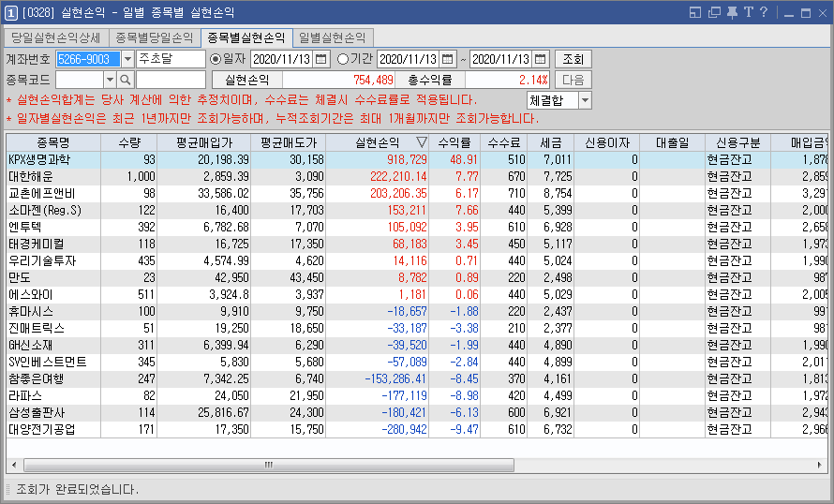This screenshot has width=834, height=504.
Task: Select the 엔투텍 row
Action: 417,227
